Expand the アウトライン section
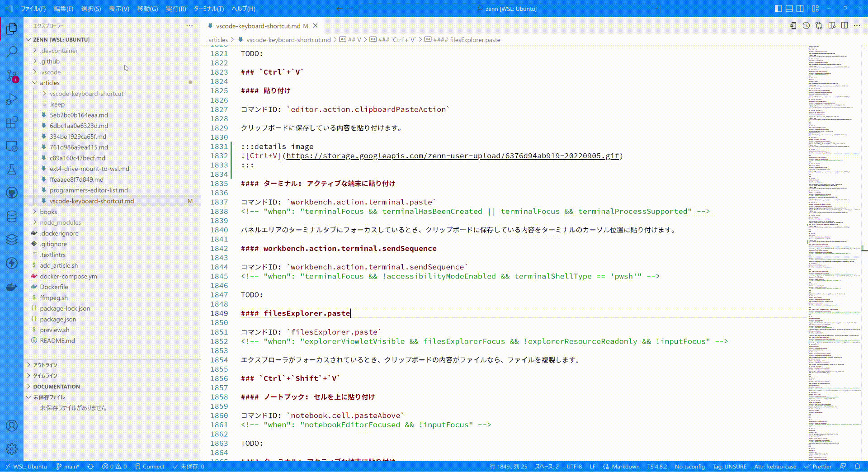The height and width of the screenshot is (472, 868). 112,365
